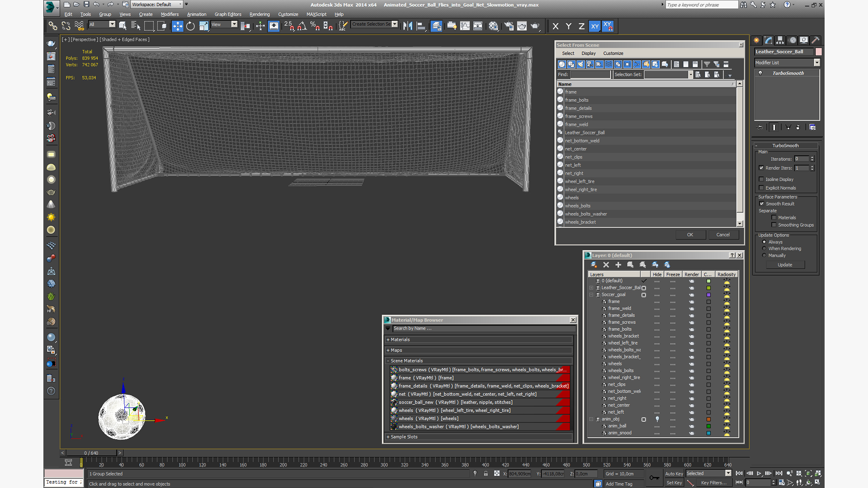Screen dimensions: 868x488
Task: Click the Leather_Soccer_Ball object color swatch
Action: [818, 52]
